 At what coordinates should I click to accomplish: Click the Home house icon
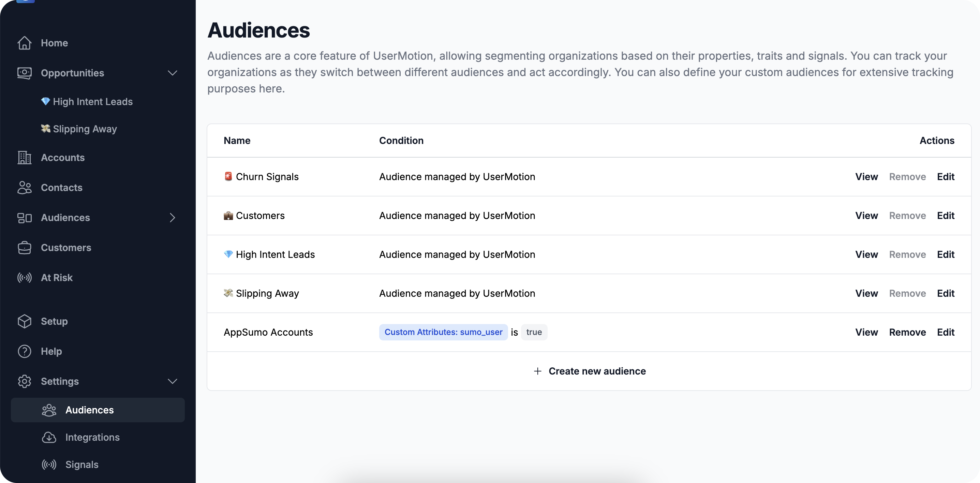tap(24, 43)
